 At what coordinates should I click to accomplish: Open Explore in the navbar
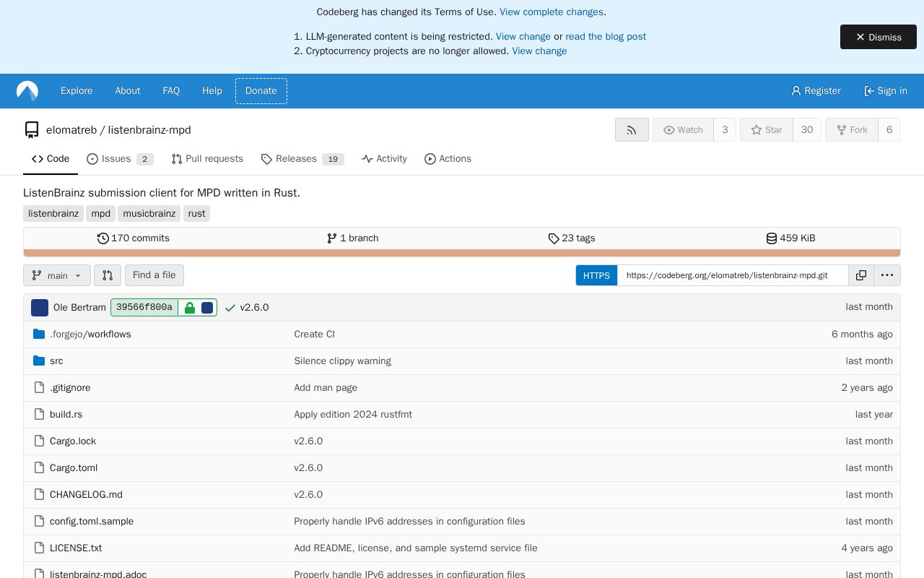tap(77, 91)
